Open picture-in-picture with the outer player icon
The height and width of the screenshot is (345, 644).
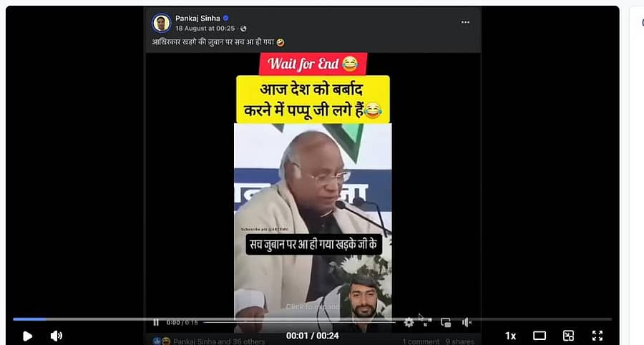click(x=568, y=336)
